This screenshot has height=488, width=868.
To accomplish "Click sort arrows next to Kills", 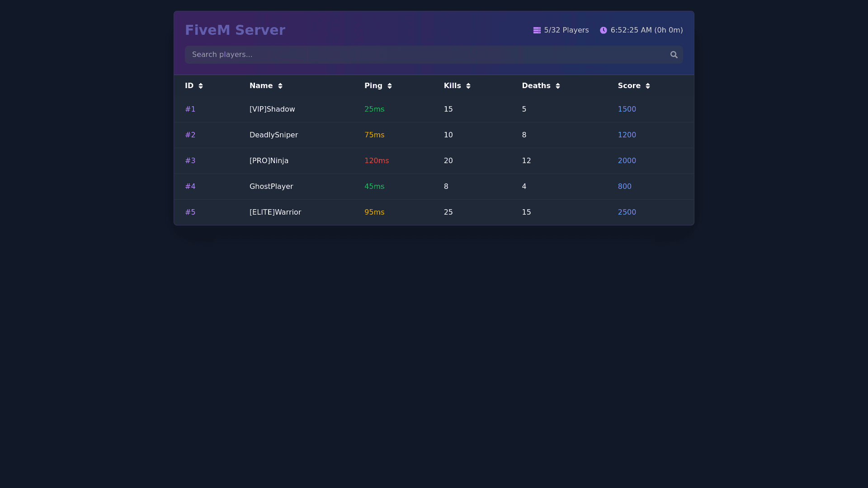I will coord(468,86).
